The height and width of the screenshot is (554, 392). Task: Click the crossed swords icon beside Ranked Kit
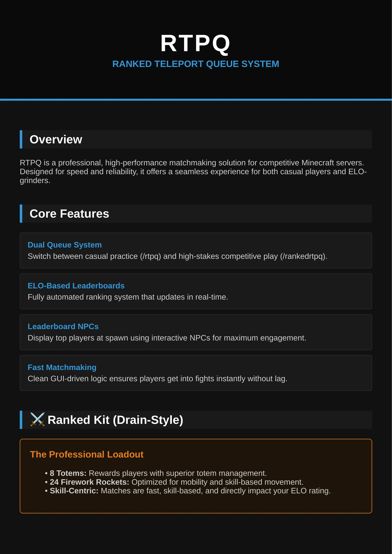pos(37,420)
